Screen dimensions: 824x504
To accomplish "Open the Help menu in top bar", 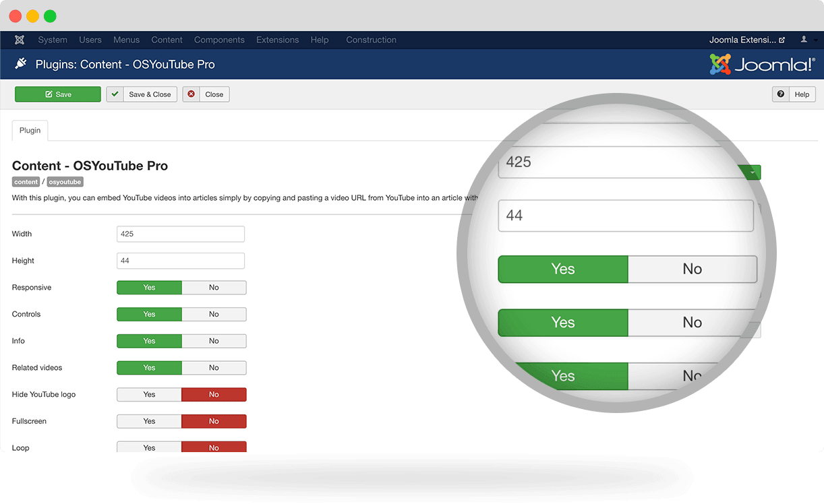I will 320,40.
